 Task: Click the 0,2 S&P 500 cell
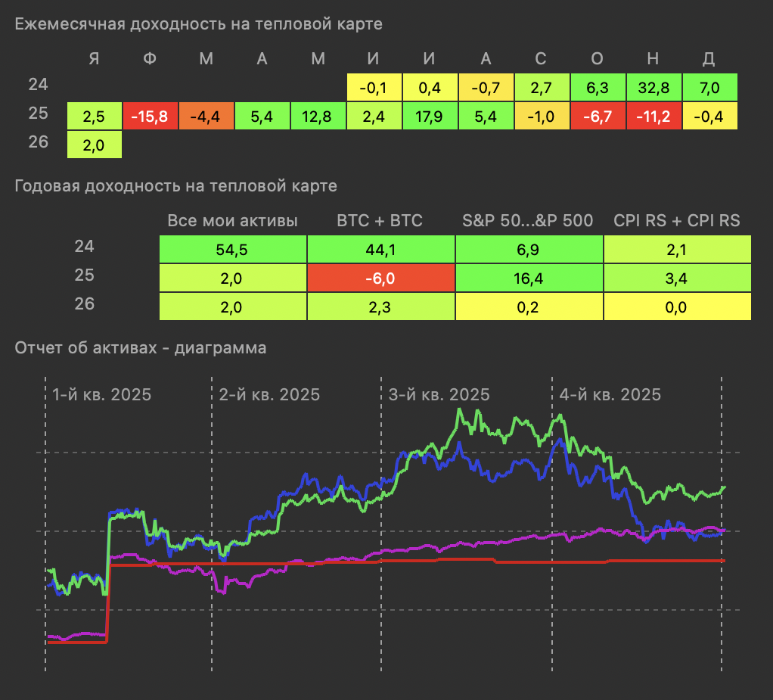pyautogui.click(x=529, y=306)
